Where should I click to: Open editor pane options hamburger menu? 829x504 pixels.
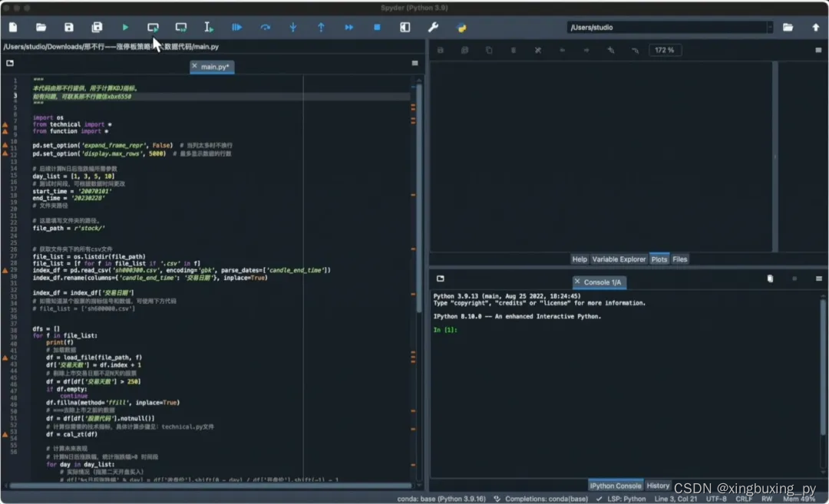(415, 64)
